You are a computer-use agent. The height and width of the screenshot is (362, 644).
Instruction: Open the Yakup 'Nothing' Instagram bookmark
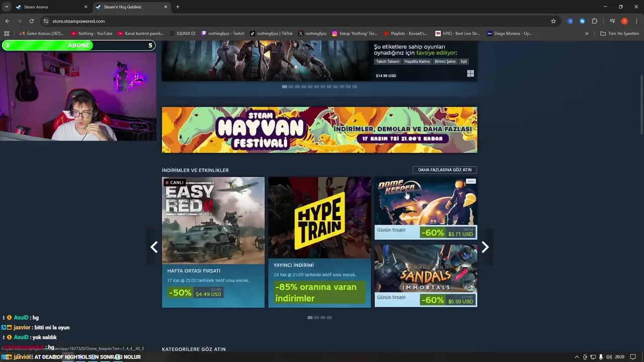point(354,34)
